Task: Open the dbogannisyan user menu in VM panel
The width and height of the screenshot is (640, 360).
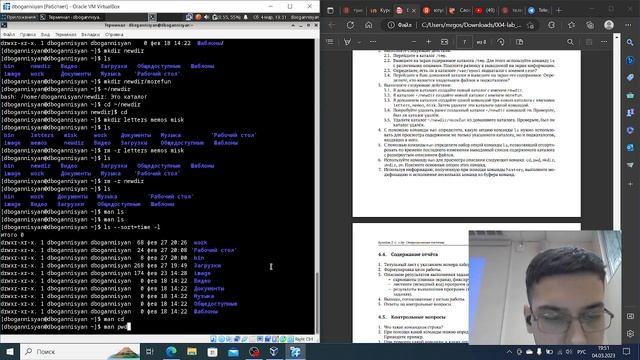Action: 304,17
